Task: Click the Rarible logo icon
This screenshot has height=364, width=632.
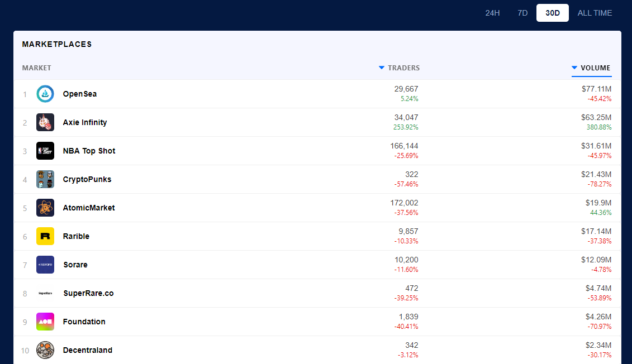Action: click(x=45, y=236)
